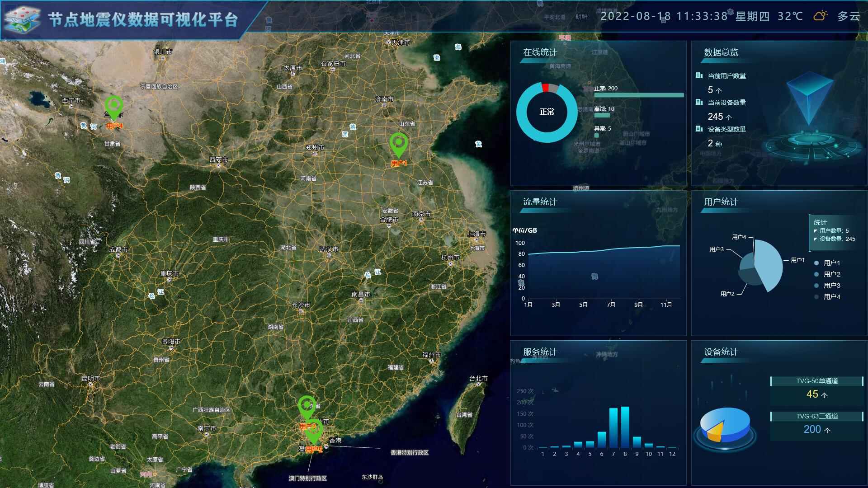Click the 正常 center of the donut chart
This screenshot has height=488, width=868.
tap(547, 112)
